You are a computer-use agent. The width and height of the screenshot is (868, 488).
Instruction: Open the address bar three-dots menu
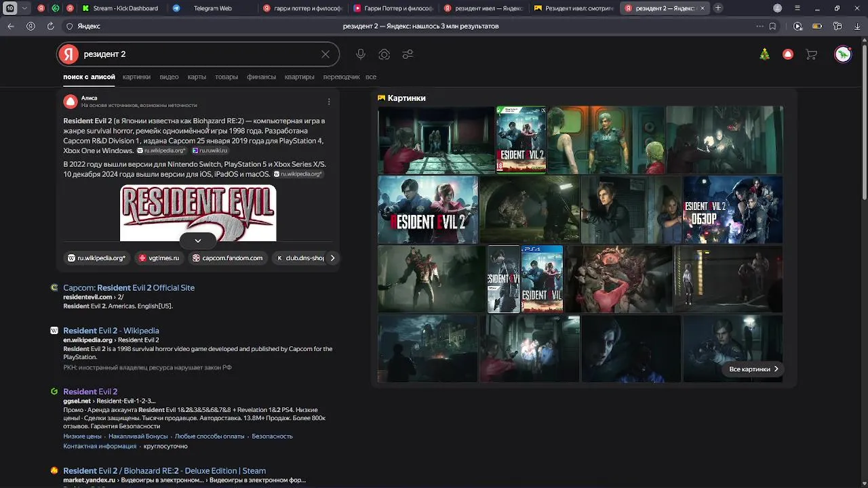pyautogui.click(x=759, y=26)
